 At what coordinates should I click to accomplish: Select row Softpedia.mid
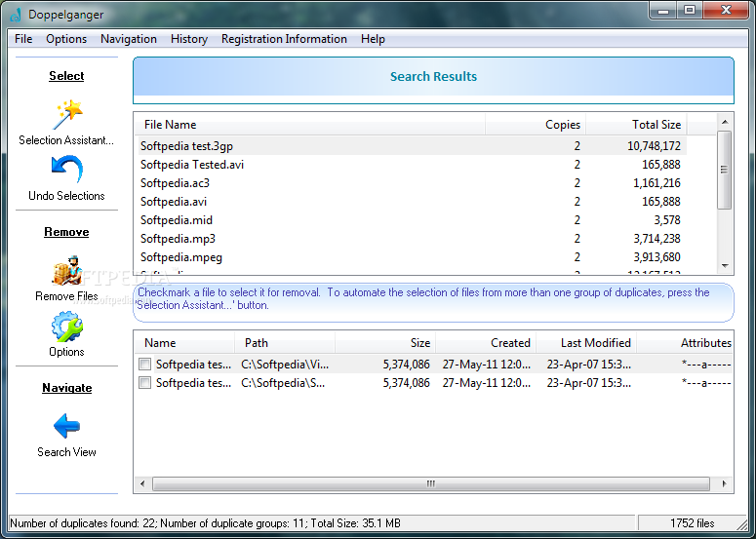click(413, 220)
